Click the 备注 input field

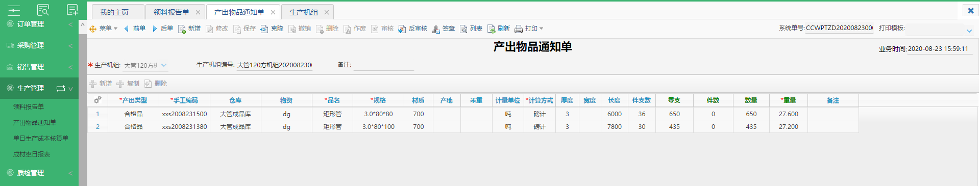click(x=383, y=65)
